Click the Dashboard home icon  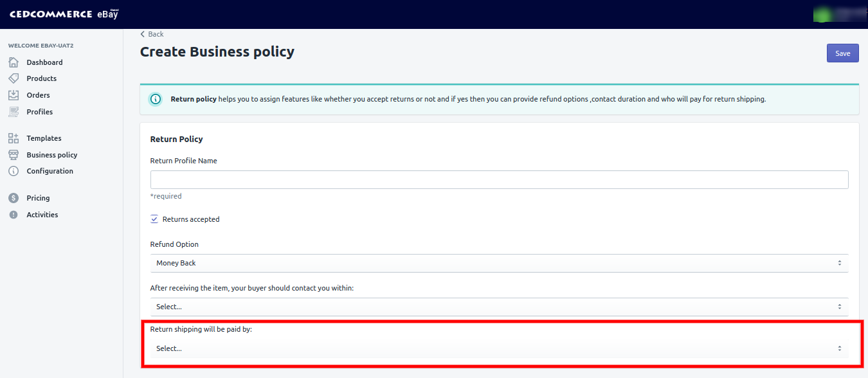coord(14,62)
